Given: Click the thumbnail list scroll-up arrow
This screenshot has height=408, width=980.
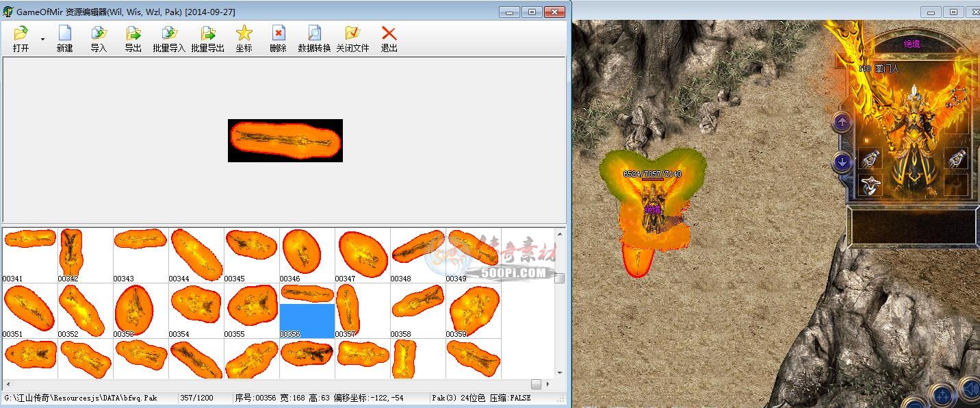Looking at the screenshot, I should pos(559,234).
